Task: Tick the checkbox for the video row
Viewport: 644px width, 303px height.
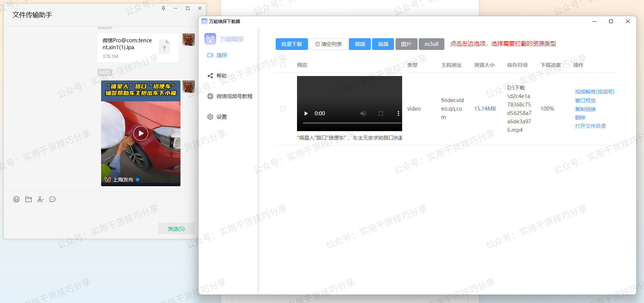Action: tap(283, 109)
